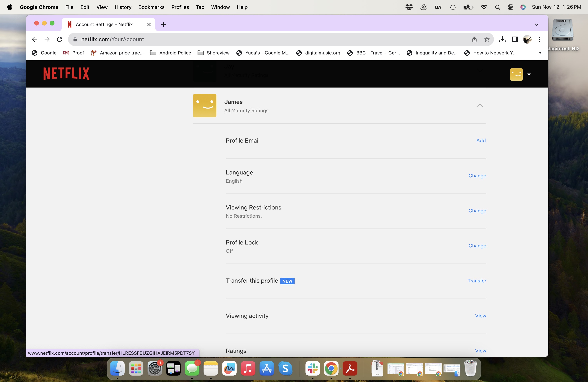Bookmark this page with the star icon
588x382 pixels.
(x=486, y=39)
